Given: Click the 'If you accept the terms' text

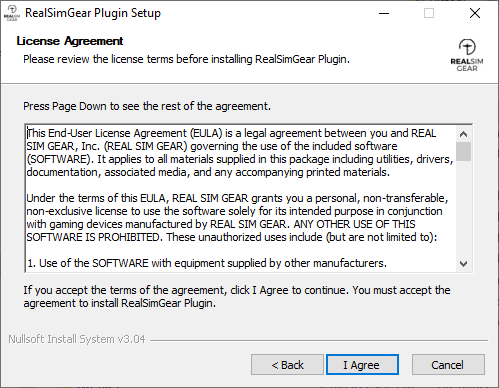Looking at the screenshot, I should click(x=237, y=296).
